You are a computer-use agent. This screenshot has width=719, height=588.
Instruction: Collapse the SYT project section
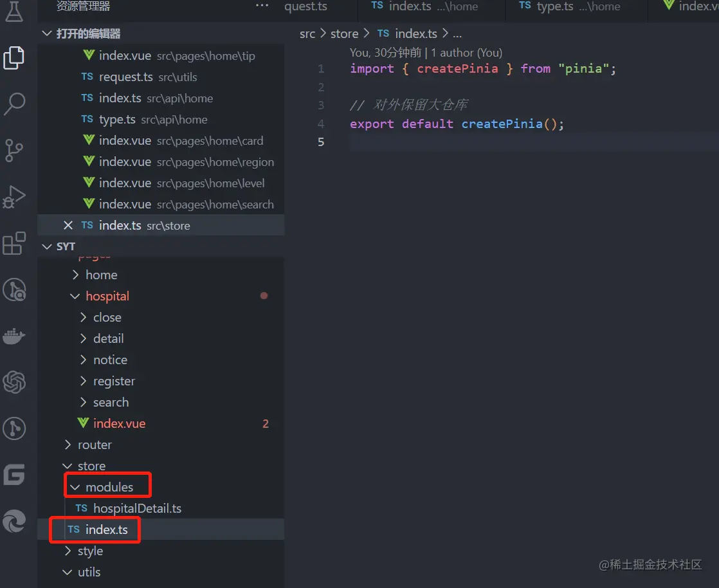click(46, 246)
